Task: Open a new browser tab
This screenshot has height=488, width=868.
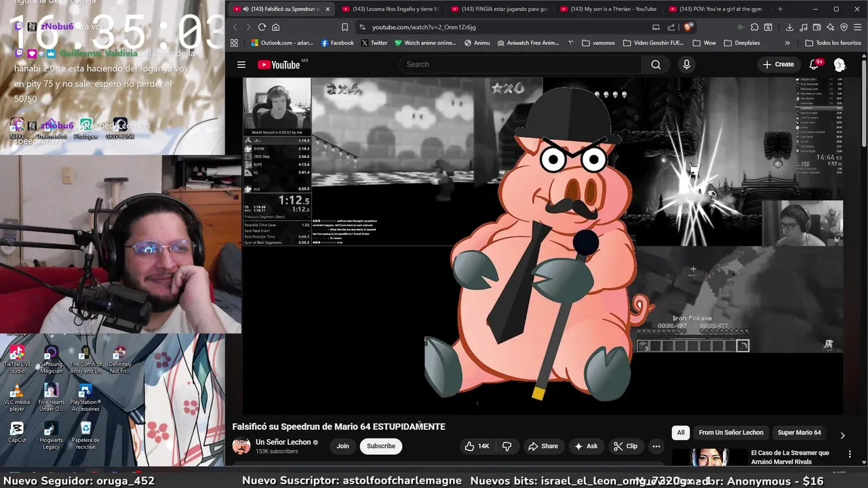Action: [x=780, y=9]
